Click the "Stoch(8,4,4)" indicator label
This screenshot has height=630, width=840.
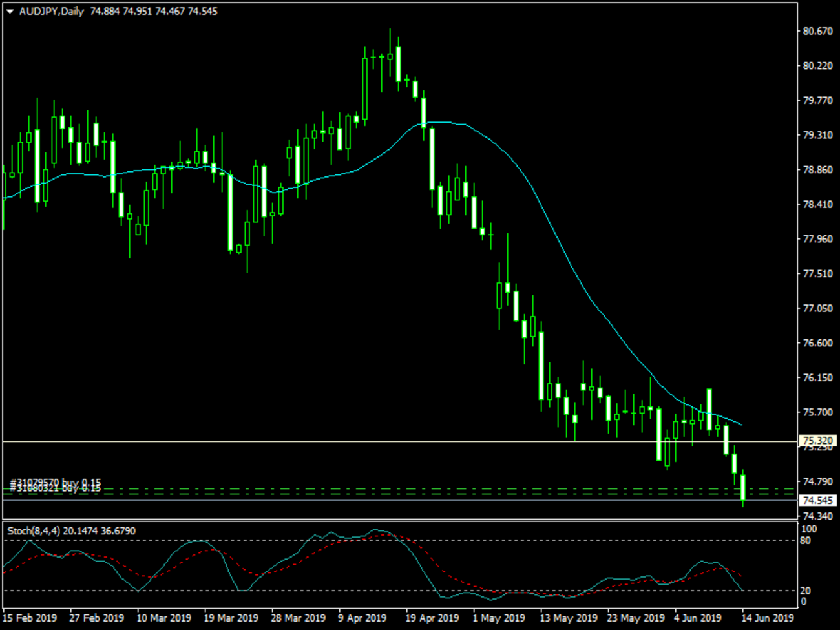pyautogui.click(x=34, y=531)
